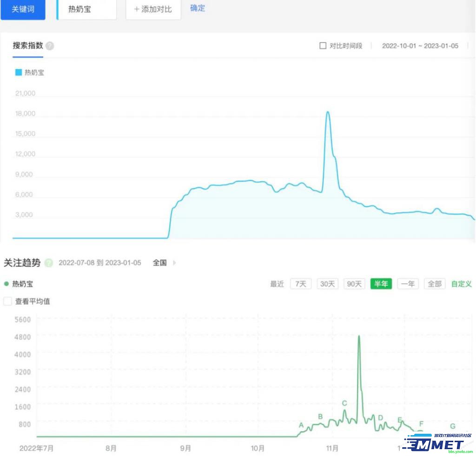This screenshot has height=457, width=476.
Task: Click the help icon beside 搜索指数
Action: pyautogui.click(x=50, y=46)
